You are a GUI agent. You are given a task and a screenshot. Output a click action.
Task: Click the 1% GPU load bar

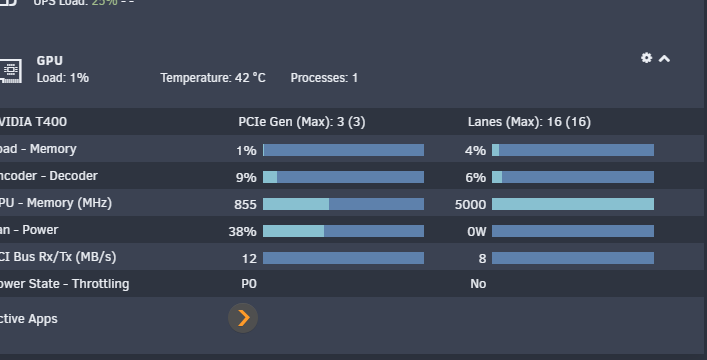pyautogui.click(x=344, y=150)
